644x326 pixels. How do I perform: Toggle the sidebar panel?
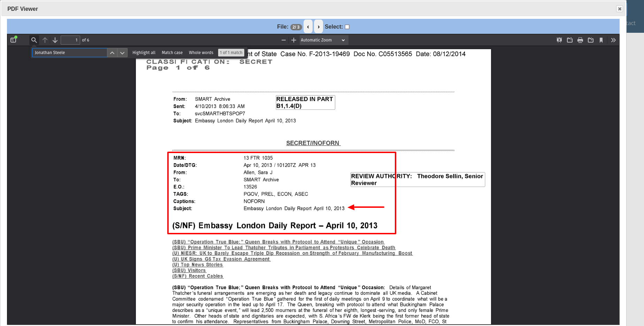(13, 40)
